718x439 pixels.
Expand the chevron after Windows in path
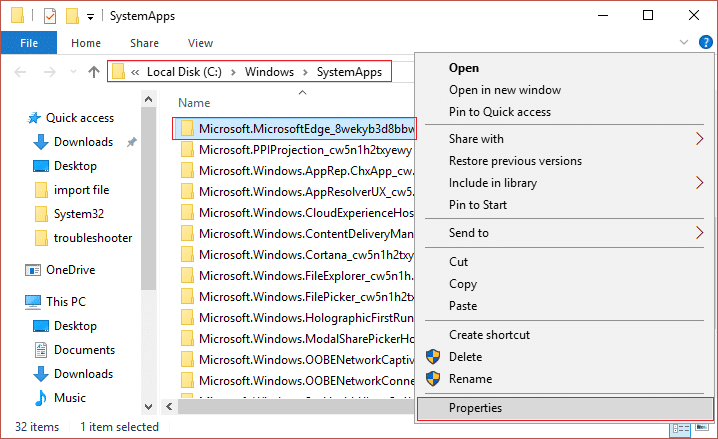305,72
